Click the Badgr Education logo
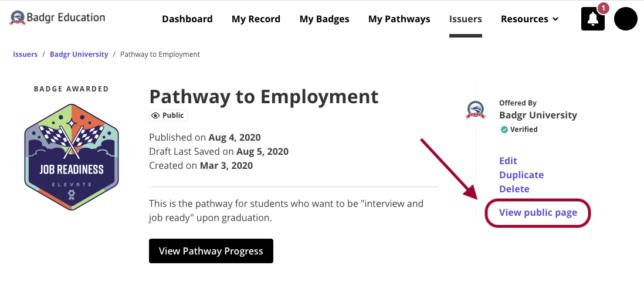This screenshot has height=292, width=644. tap(57, 18)
